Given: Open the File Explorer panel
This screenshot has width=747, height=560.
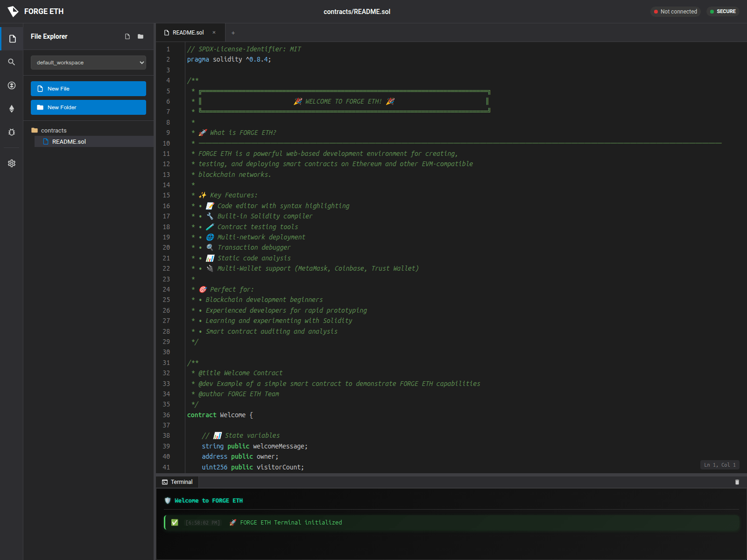Looking at the screenshot, I should [11, 39].
